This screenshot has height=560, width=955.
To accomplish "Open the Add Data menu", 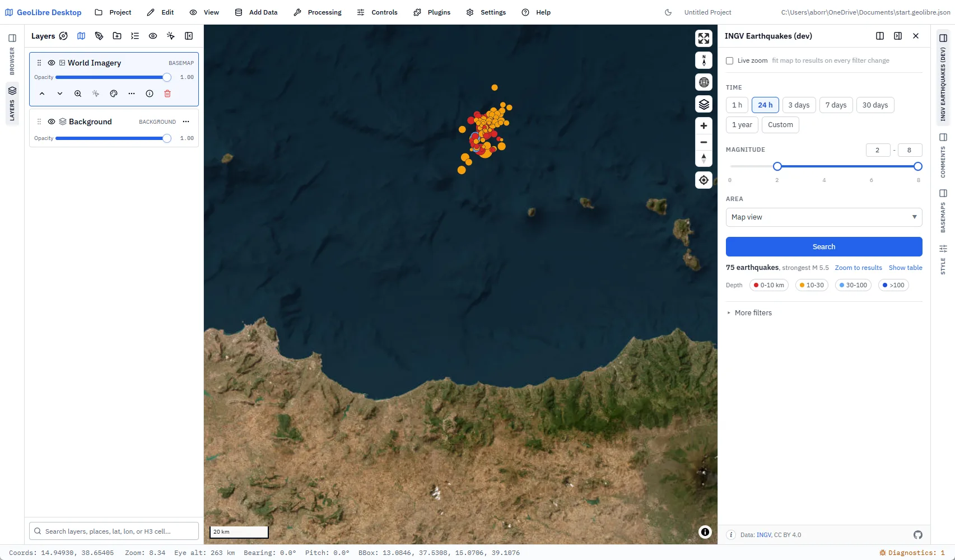I will pyautogui.click(x=256, y=12).
